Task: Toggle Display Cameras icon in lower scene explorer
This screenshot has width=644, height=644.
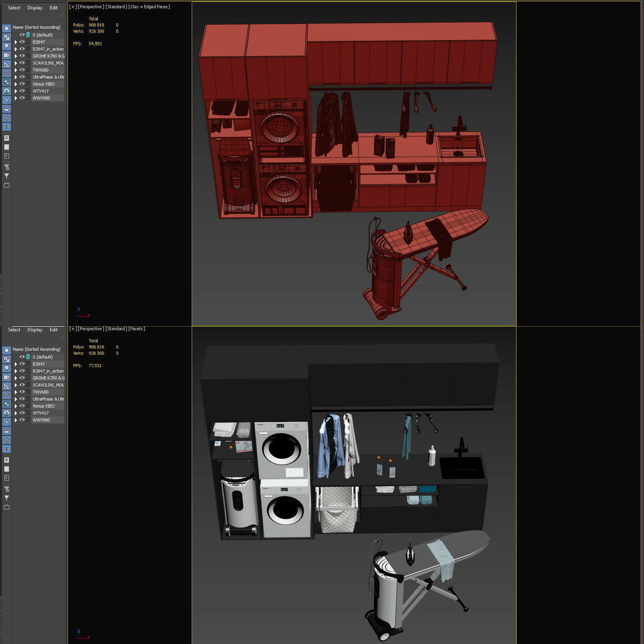Action: 7,377
